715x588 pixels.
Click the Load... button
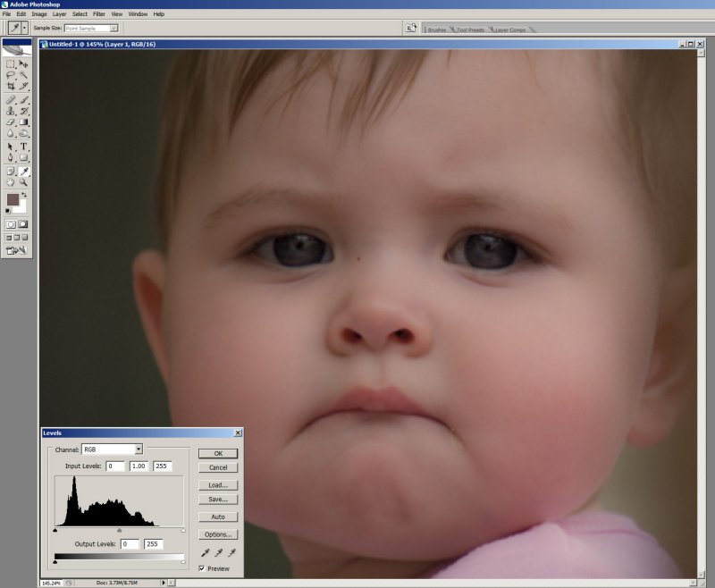[218, 485]
